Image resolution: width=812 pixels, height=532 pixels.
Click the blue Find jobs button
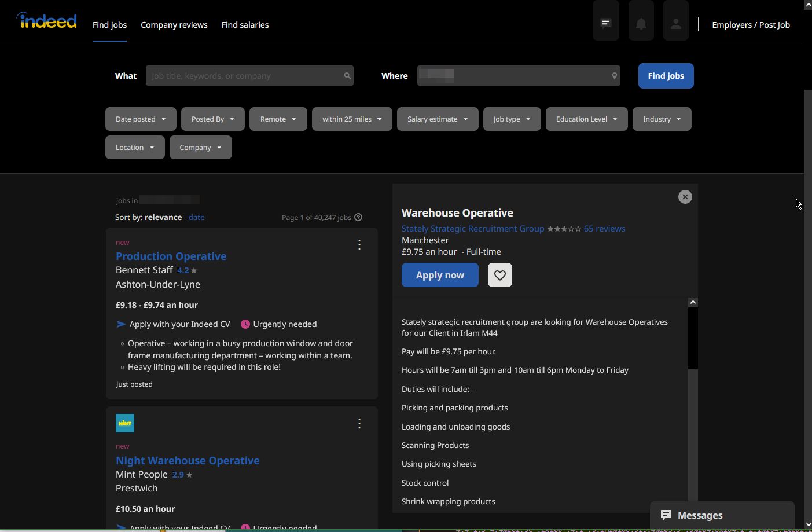[666, 76]
